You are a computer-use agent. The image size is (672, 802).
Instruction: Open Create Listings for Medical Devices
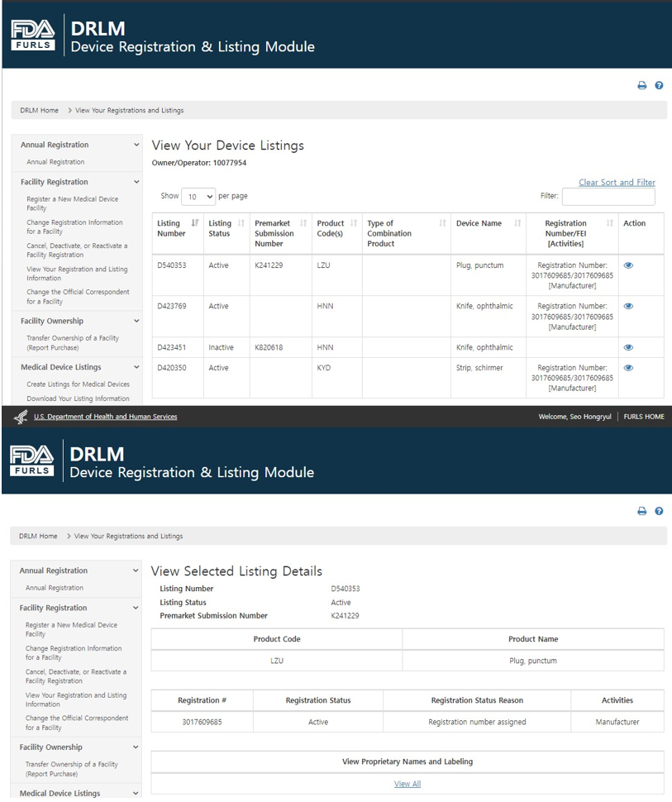pyautogui.click(x=78, y=384)
